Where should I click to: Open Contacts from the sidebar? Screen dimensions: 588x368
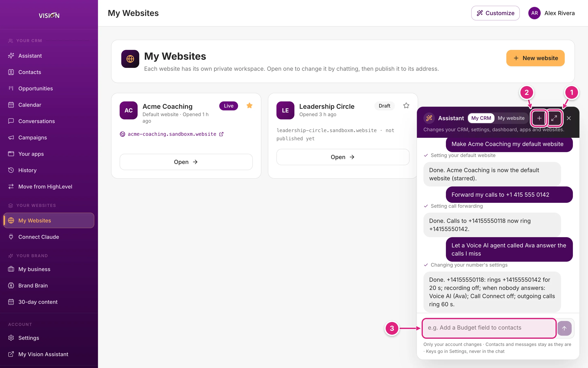[x=49, y=72]
